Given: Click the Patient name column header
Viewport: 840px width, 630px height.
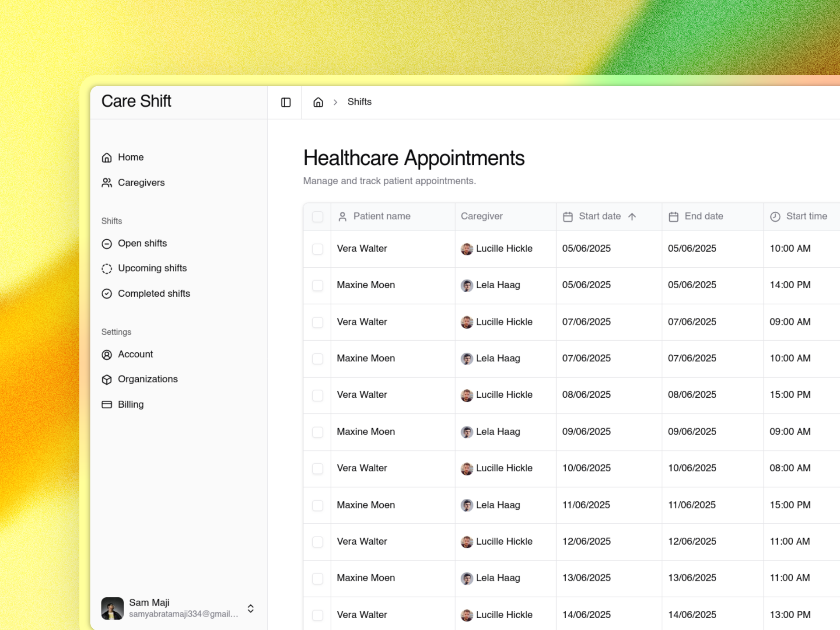Looking at the screenshot, I should coord(381,216).
